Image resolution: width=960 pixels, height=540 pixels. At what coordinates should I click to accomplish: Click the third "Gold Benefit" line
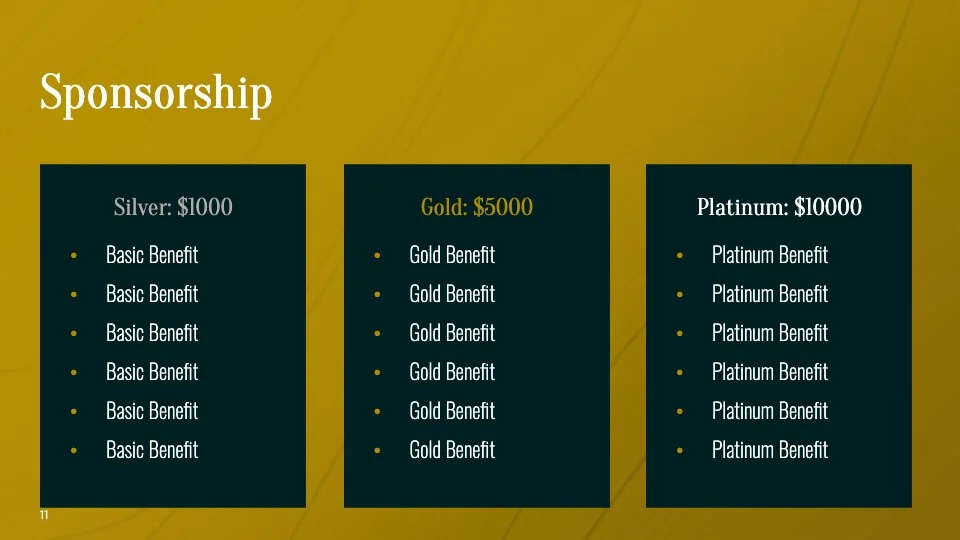point(452,333)
